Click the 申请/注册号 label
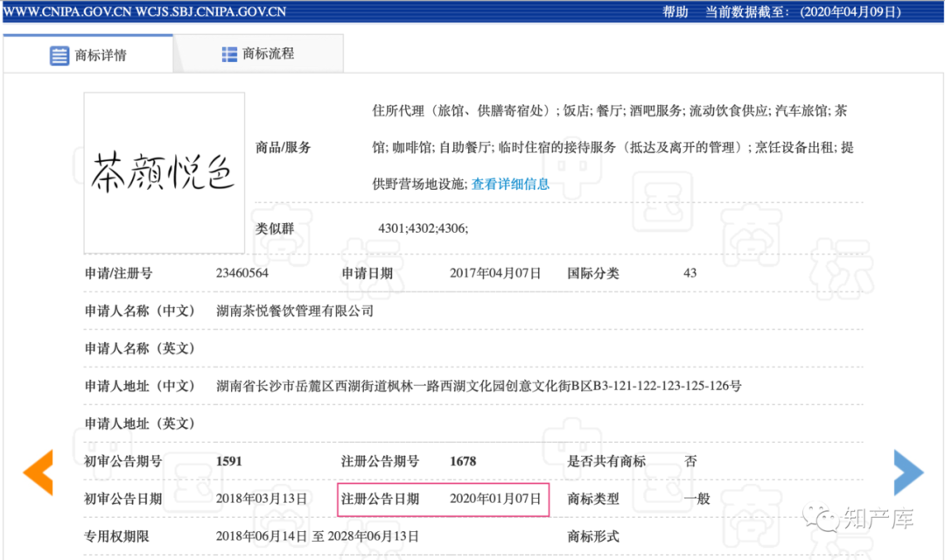 [118, 273]
